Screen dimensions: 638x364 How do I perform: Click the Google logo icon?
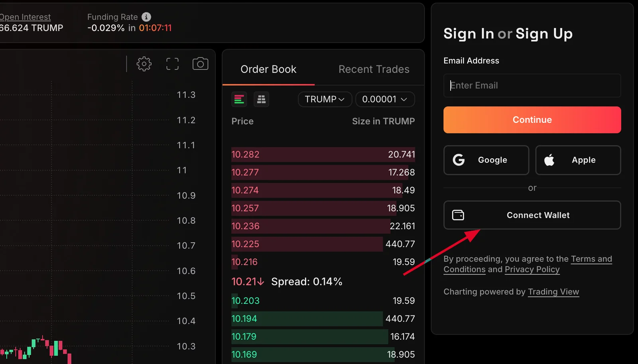pos(459,160)
